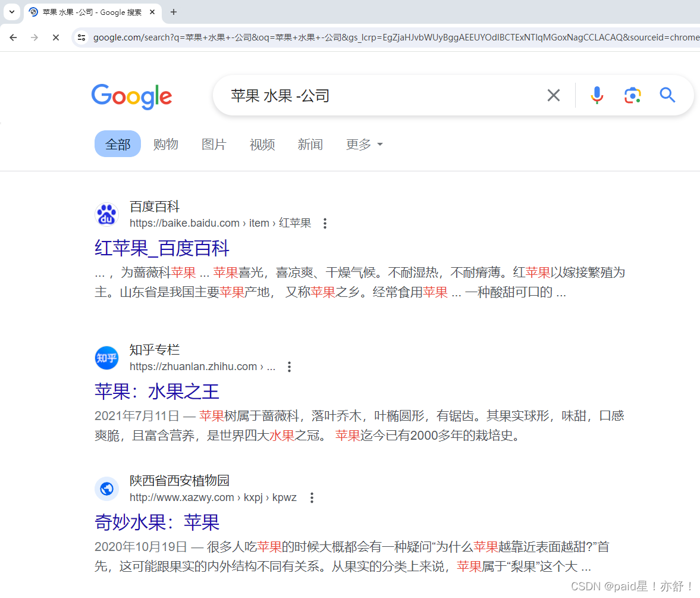View site information icon in address bar
The height and width of the screenshot is (598, 700).
(x=81, y=37)
